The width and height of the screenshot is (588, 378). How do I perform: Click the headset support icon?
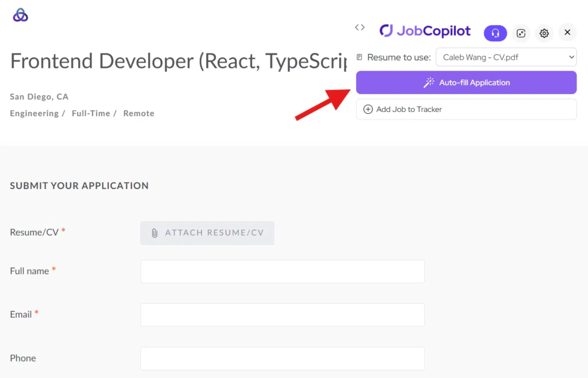pyautogui.click(x=495, y=33)
